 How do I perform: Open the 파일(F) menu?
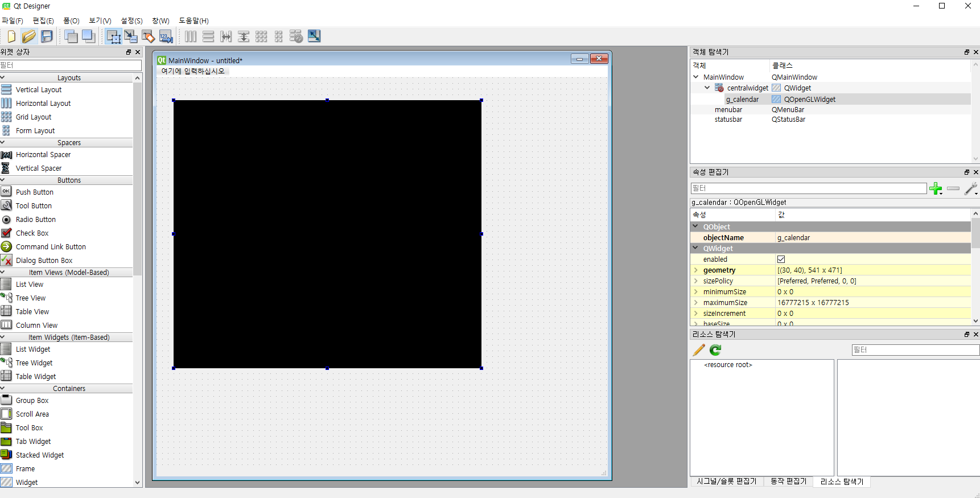click(13, 20)
